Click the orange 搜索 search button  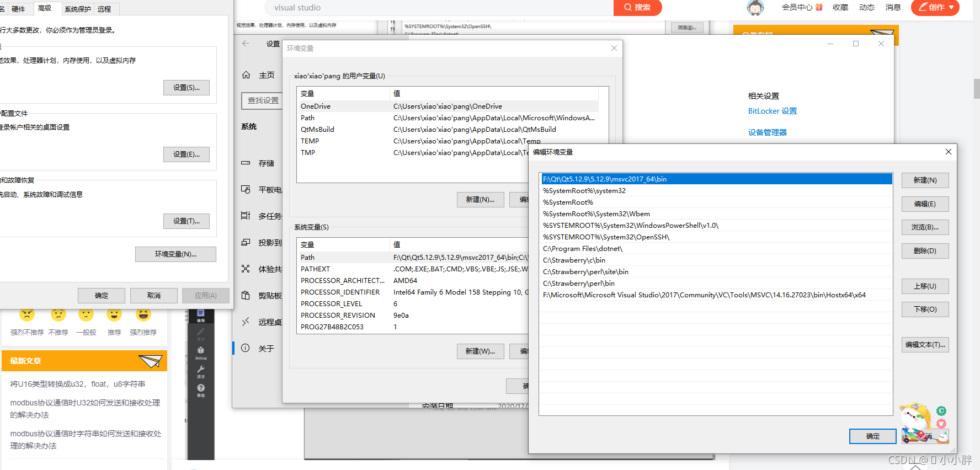(x=637, y=8)
